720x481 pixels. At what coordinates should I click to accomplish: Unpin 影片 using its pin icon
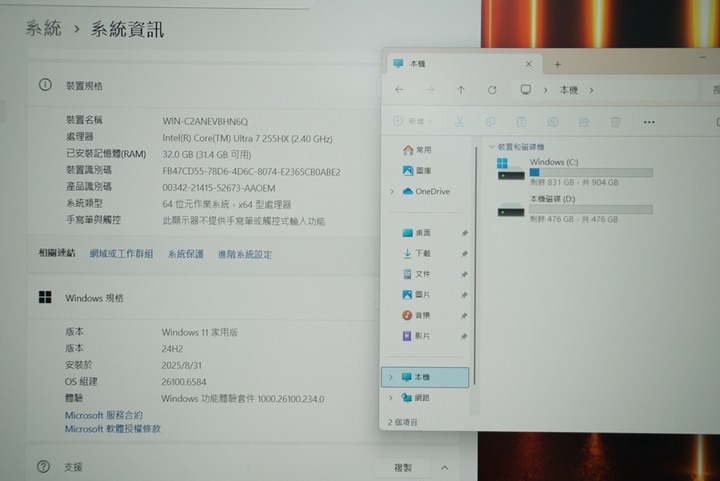464,336
